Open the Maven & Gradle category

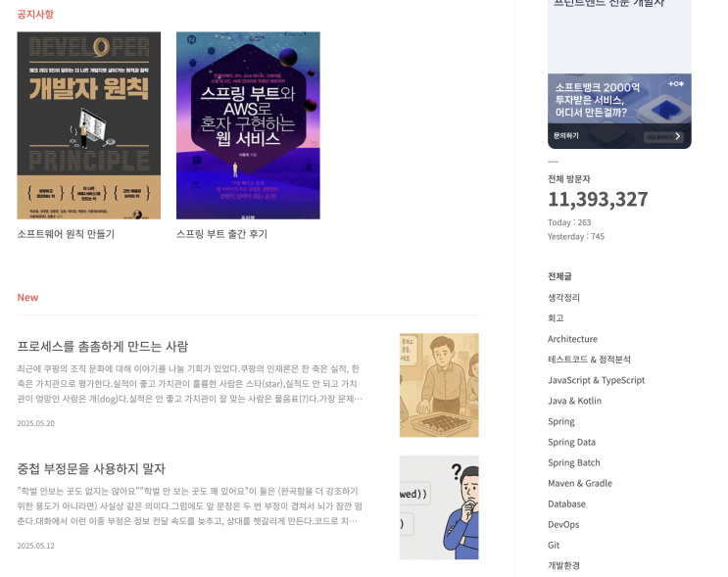coord(580,483)
